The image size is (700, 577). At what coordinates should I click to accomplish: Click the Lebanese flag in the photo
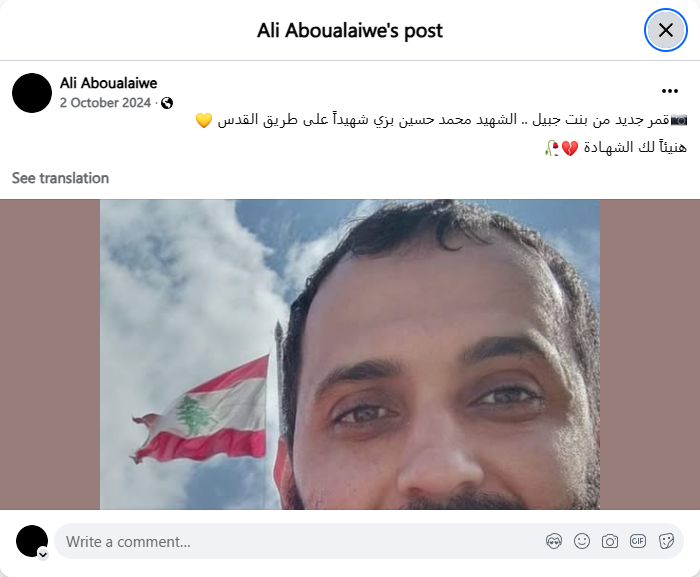(x=200, y=410)
